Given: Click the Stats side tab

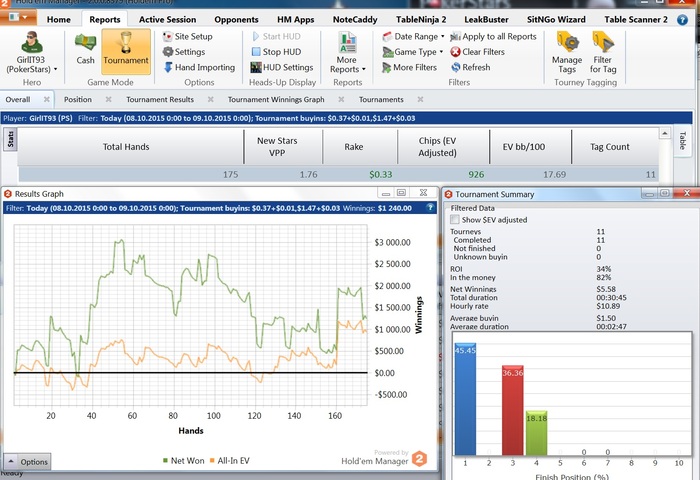Looking at the screenshot, I should (x=10, y=140).
